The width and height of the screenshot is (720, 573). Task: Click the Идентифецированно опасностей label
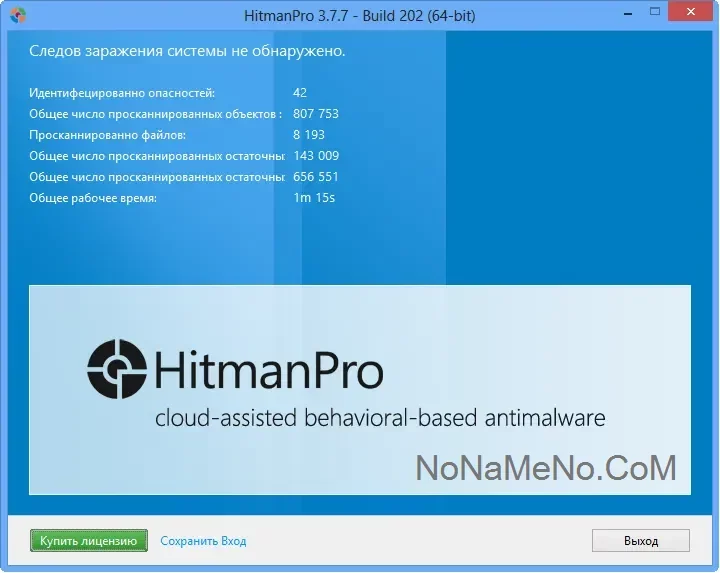[x=122, y=93]
